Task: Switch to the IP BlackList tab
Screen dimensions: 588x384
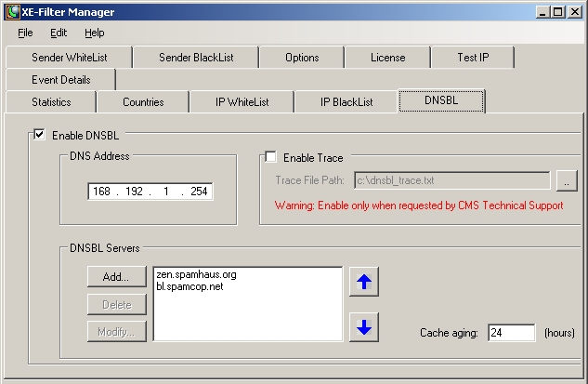Action: tap(346, 102)
